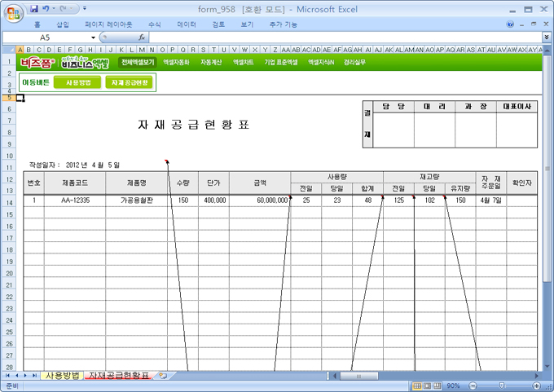Click the Office button logo
554x392 pixels.
click(11, 11)
